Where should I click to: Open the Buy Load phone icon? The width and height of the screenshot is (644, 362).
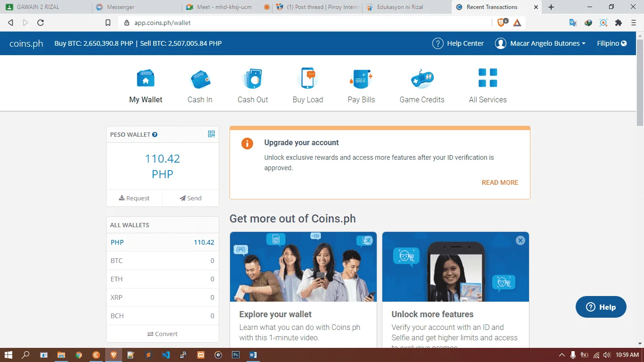[x=308, y=78]
